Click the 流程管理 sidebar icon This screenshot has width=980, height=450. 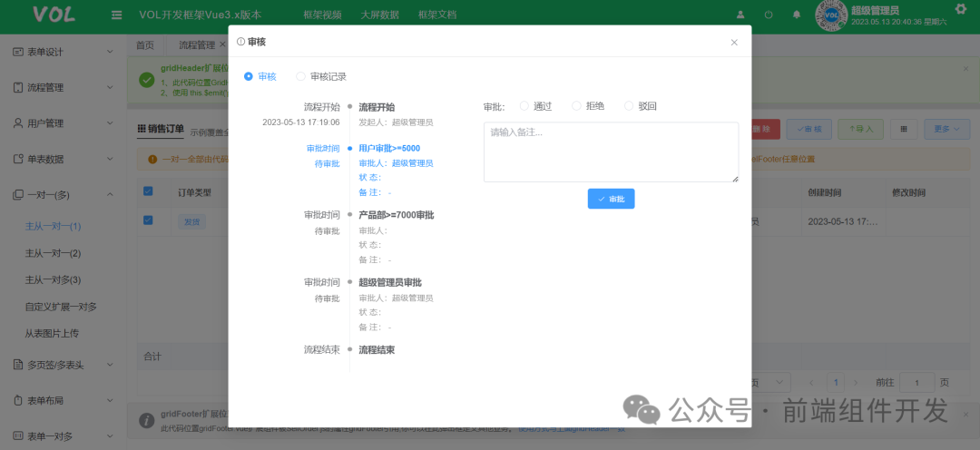[18, 87]
